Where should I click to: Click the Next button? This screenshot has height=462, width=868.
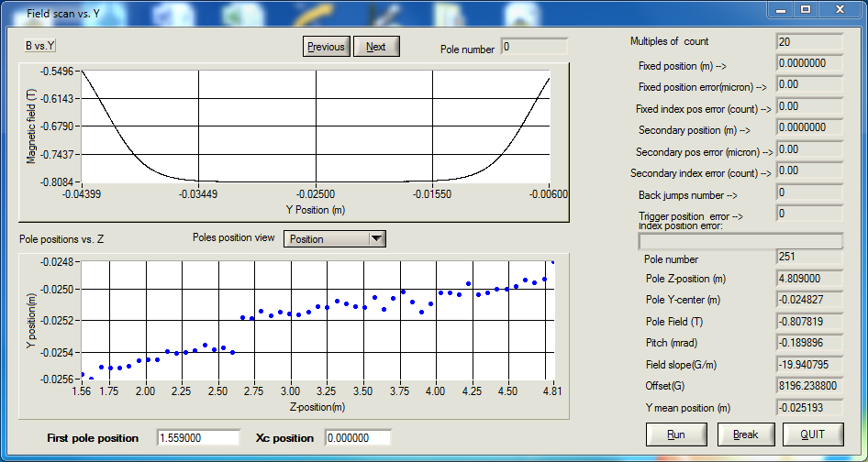pyautogui.click(x=376, y=47)
